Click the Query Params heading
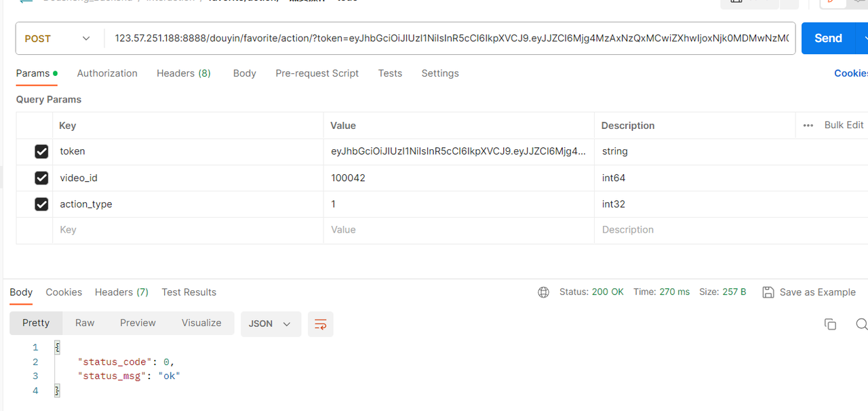 [49, 100]
